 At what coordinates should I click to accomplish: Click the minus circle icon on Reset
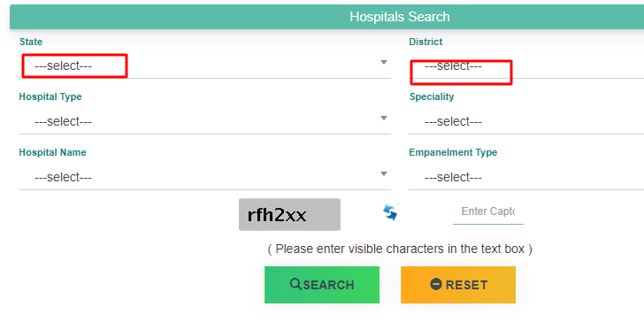[436, 284]
